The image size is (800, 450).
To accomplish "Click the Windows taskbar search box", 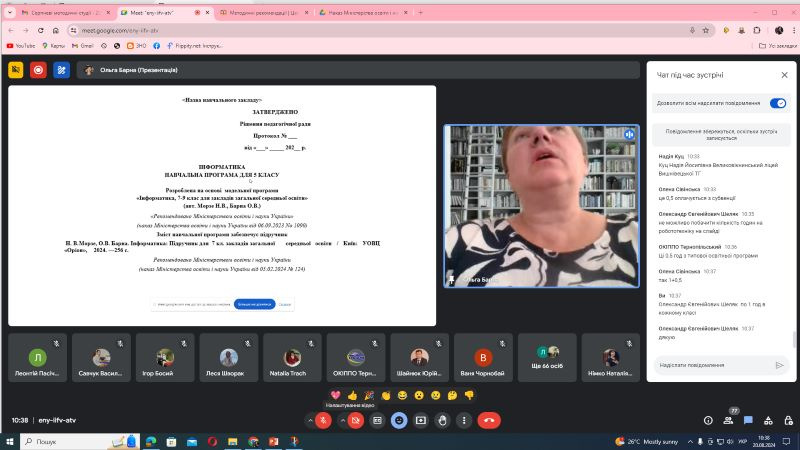I will (x=80, y=441).
